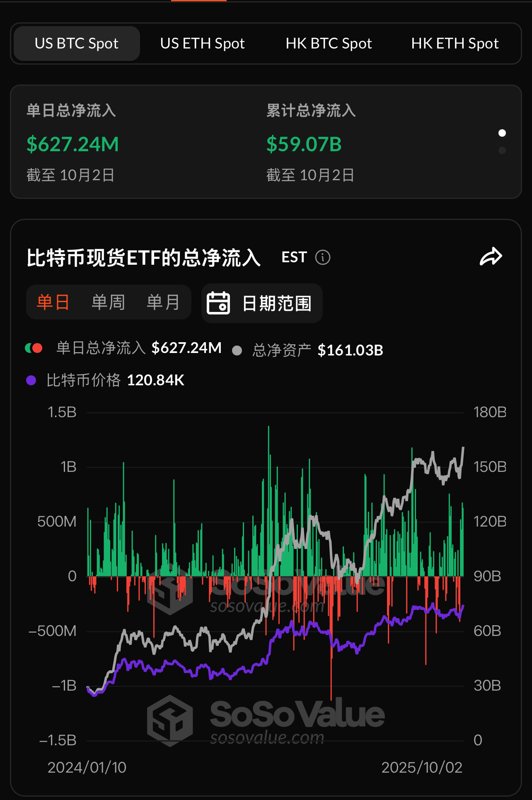The width and height of the screenshot is (532, 800).
Task: Tap the 2025/10/02 end date on chart axis
Action: 421,767
